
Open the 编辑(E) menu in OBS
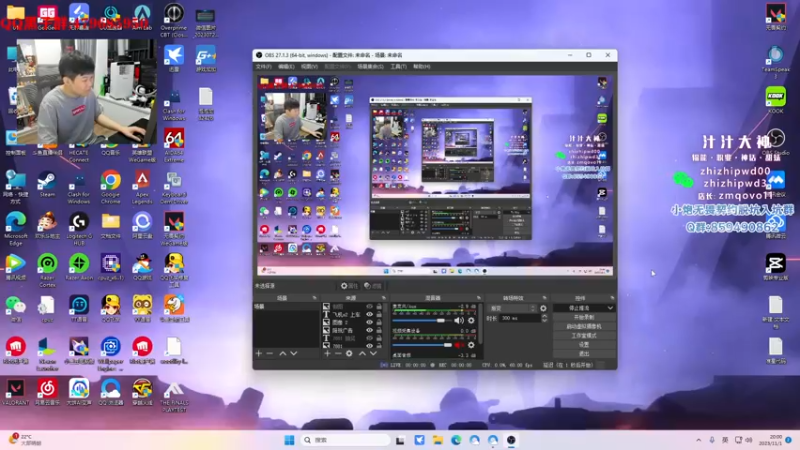[x=286, y=67]
